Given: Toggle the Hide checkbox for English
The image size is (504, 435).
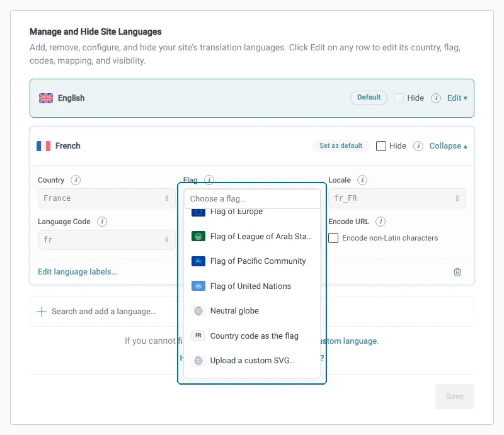Looking at the screenshot, I should tap(399, 98).
